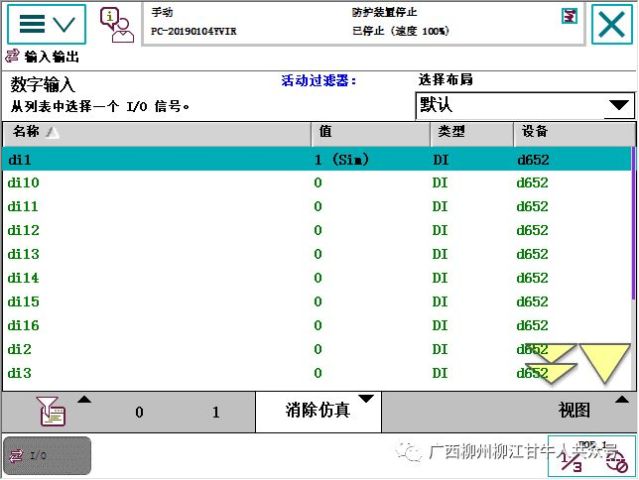The height and width of the screenshot is (480, 639).
Task: Select signal row di3
Action: pos(317,373)
